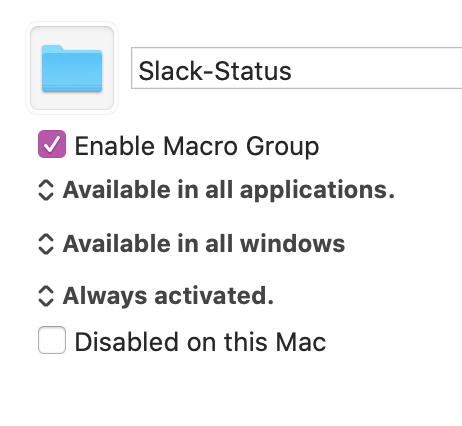Click the up-down chevron beside all applications
This screenshot has height=426, width=462.
click(46, 190)
